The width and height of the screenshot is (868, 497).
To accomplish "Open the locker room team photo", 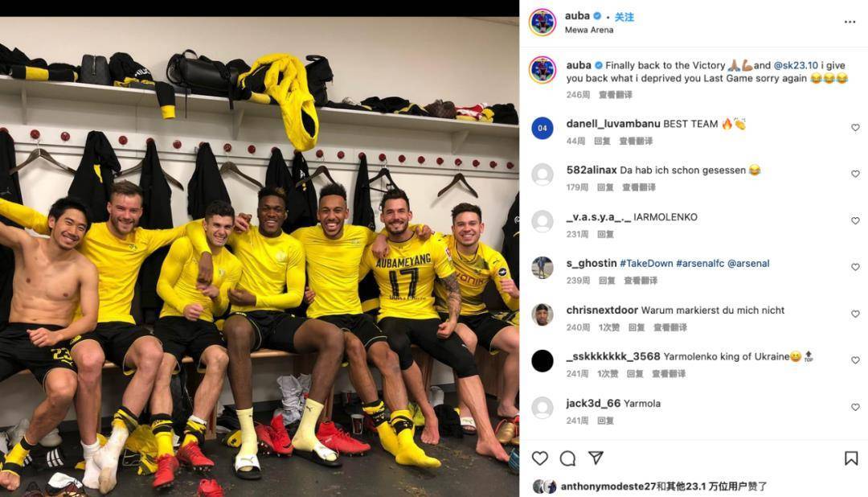I will [260, 257].
